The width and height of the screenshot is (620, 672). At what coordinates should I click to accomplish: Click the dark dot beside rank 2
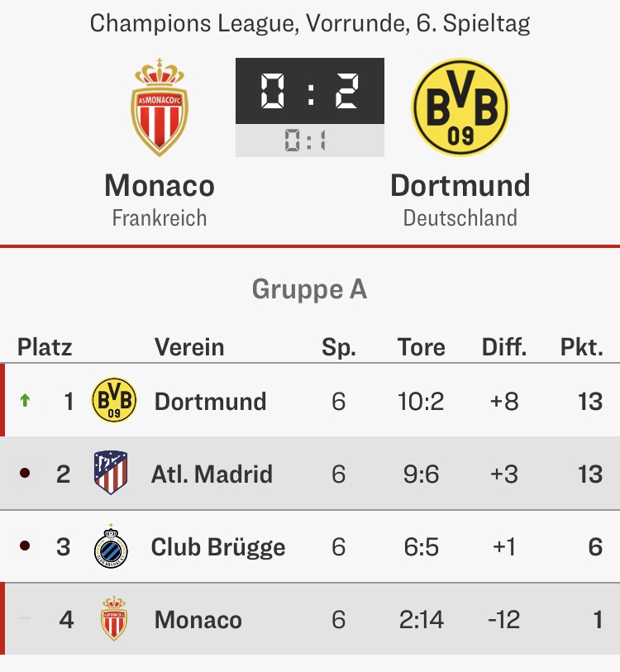[x=25, y=474]
